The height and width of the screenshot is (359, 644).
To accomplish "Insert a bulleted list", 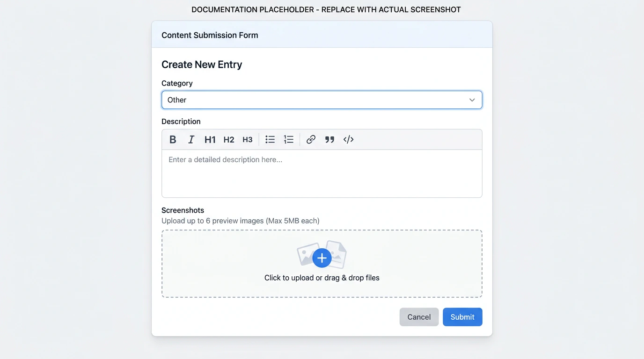I will pyautogui.click(x=270, y=139).
